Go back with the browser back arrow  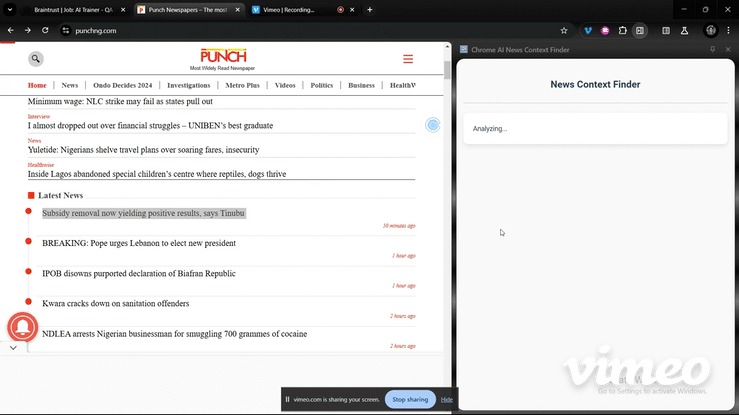pyautogui.click(x=10, y=31)
